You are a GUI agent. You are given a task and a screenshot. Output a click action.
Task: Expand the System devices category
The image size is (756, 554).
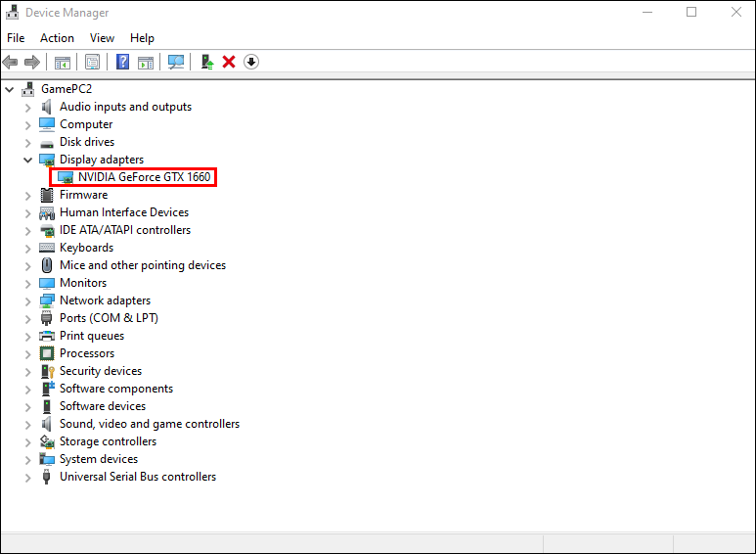tap(28, 460)
